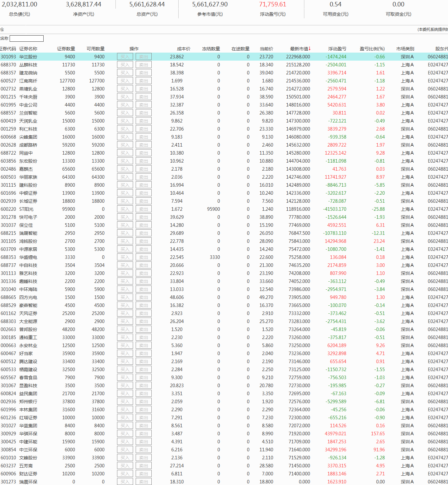
Task: Click 卖出 button for 华兰股份 (301093)
Action: [x=144, y=57]
